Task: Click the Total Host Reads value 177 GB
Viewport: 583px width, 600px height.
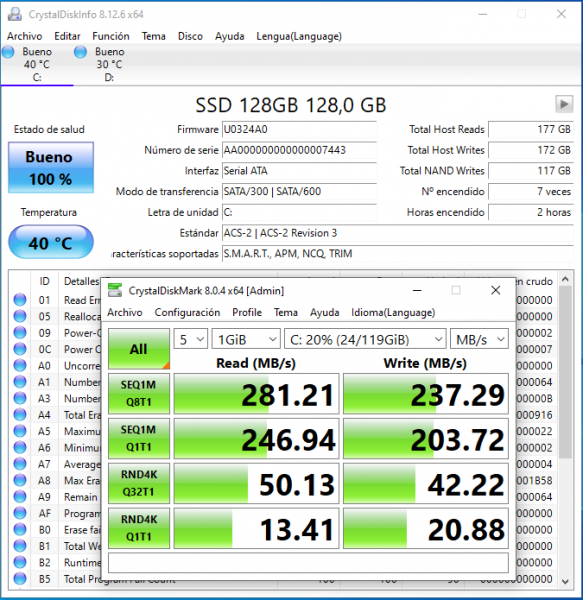Action: [x=531, y=129]
